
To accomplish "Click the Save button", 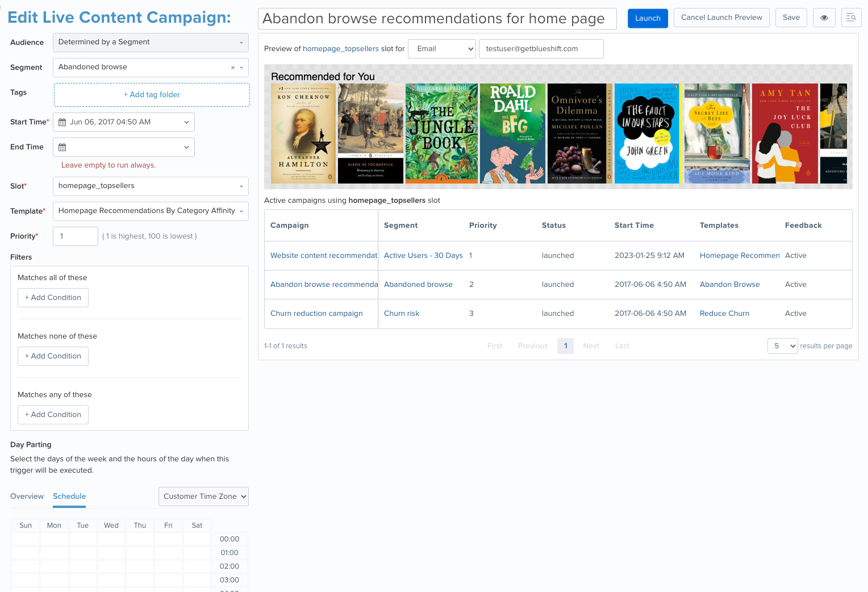I will point(791,18).
